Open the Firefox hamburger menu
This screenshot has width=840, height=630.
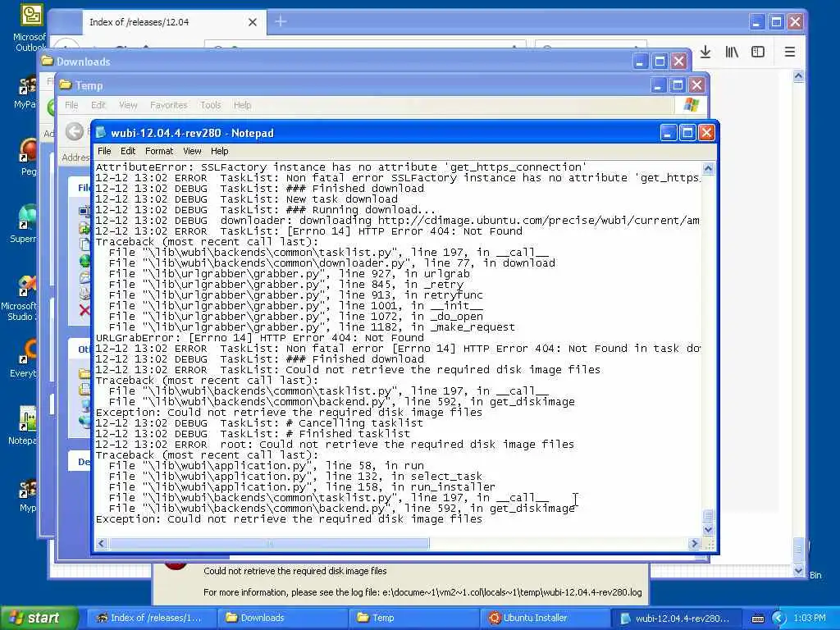point(790,52)
